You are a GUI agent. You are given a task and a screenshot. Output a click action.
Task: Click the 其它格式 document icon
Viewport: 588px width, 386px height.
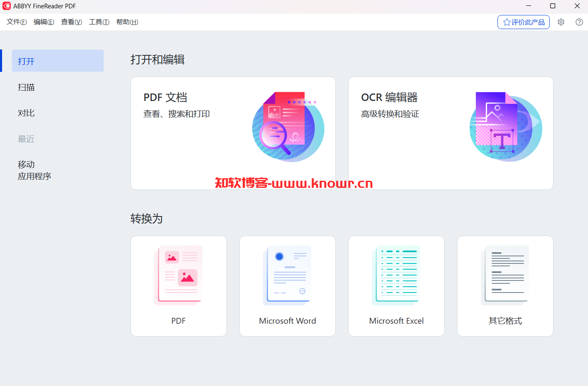505,275
